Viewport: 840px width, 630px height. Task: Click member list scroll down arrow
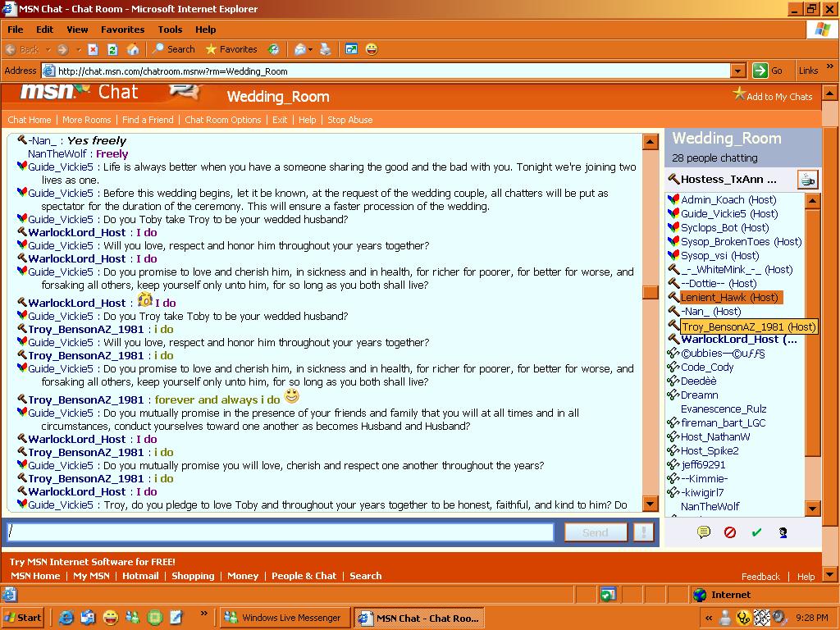813,508
